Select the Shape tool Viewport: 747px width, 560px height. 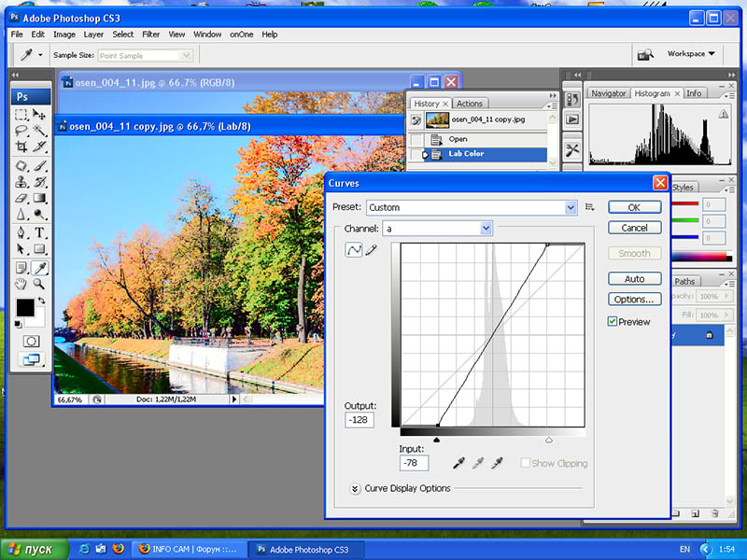[39, 249]
